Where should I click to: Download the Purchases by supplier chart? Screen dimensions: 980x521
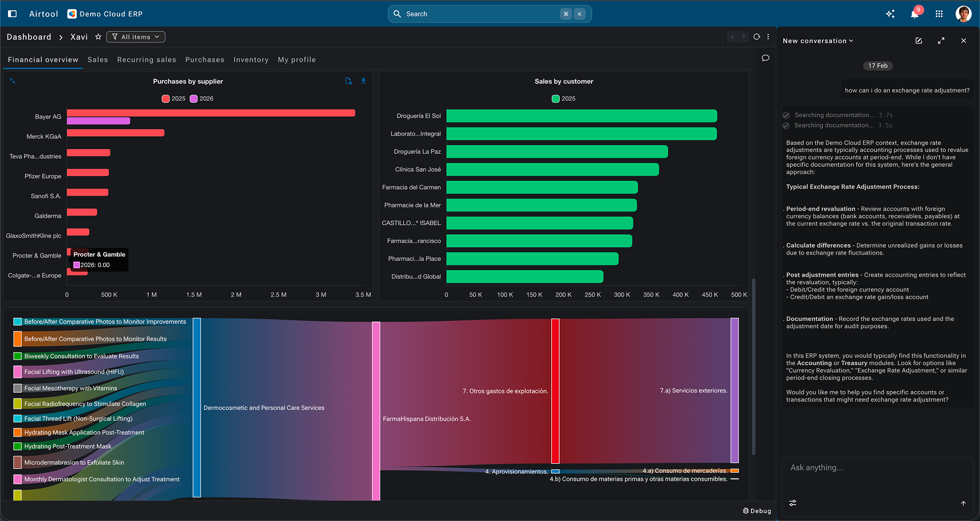click(364, 81)
